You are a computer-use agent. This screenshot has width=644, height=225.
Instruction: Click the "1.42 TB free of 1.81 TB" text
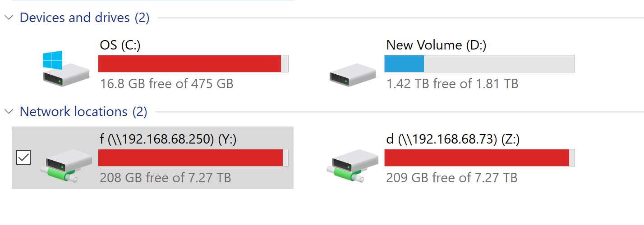(x=452, y=84)
